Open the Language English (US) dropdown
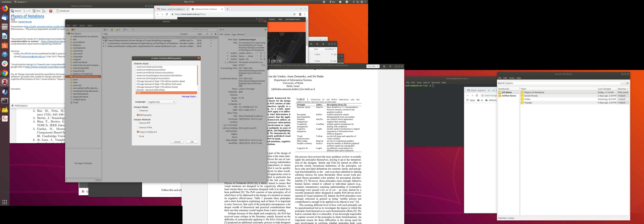The image size is (644, 224). click(x=161, y=102)
